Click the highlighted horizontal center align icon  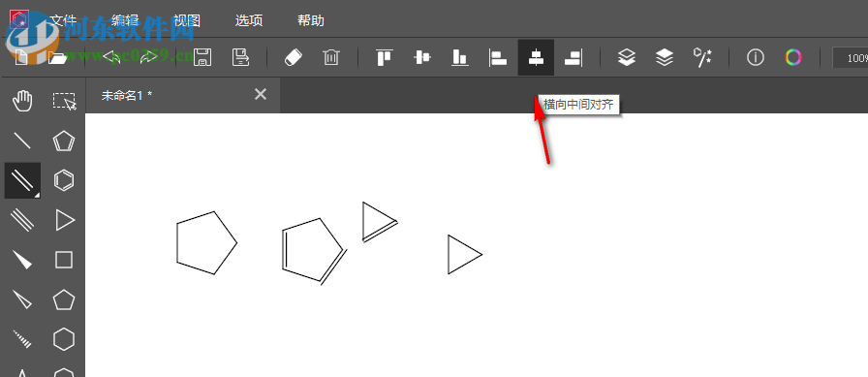pyautogui.click(x=536, y=57)
